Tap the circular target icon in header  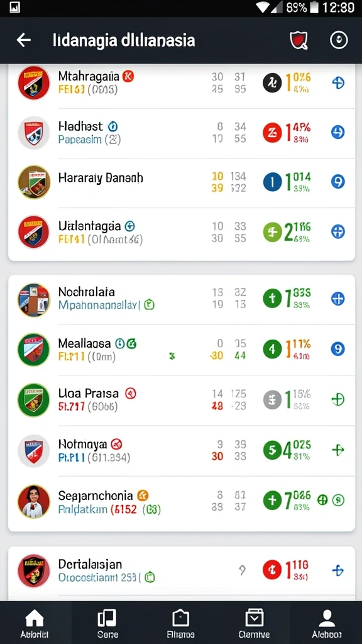click(x=339, y=40)
